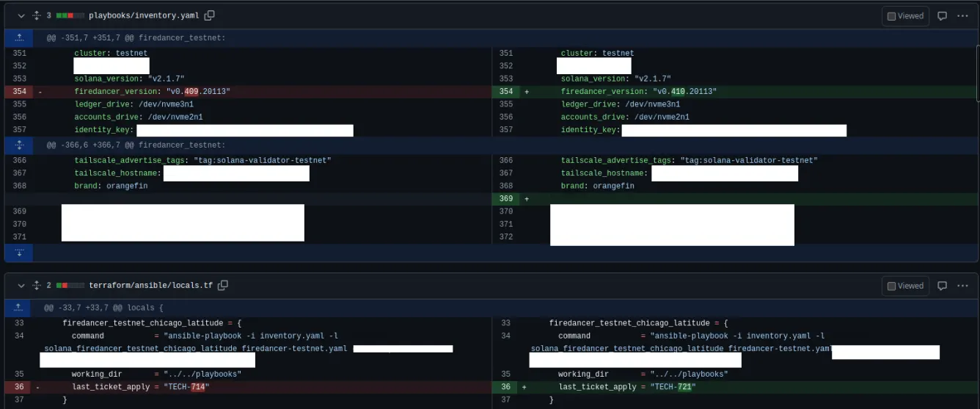The image size is (980, 409).
Task: Copy the playbooks/inventory.yaml file path
Action: click(x=210, y=15)
